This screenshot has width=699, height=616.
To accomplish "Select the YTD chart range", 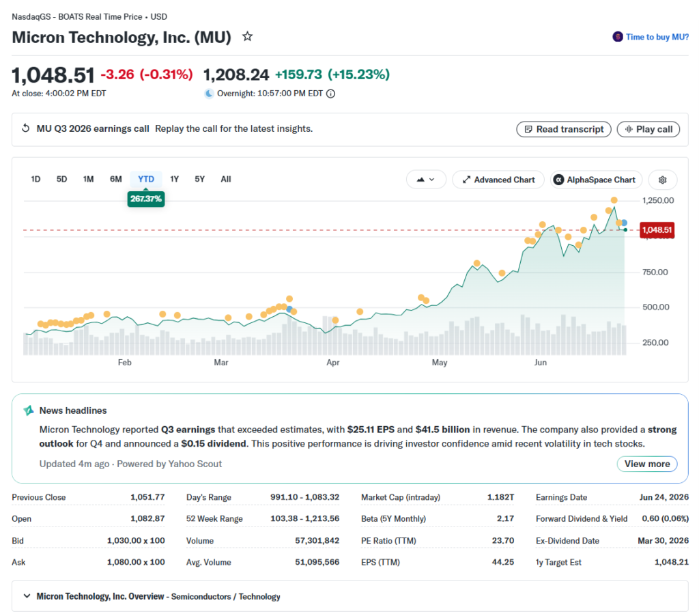I will [146, 180].
